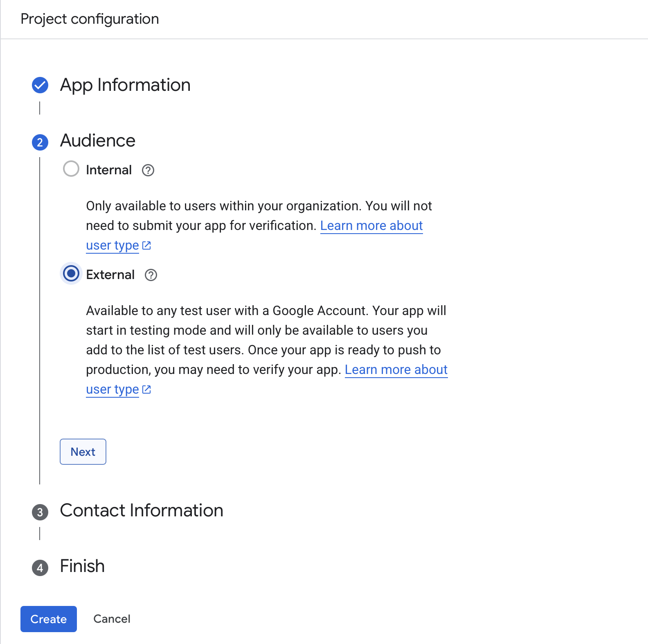Click external-link icon under Internal description
The image size is (648, 644).
146,245
